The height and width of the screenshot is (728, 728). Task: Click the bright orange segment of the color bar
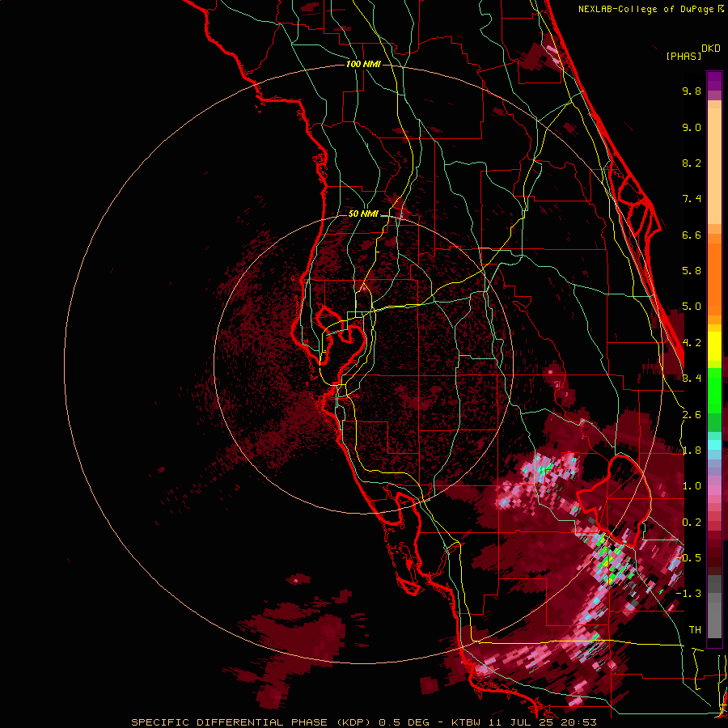[714, 278]
